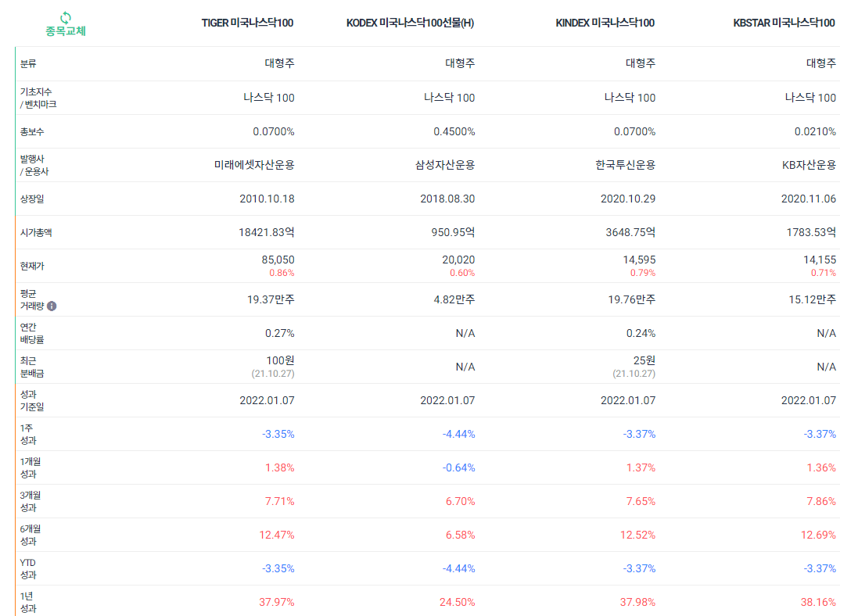Click the 3648.75억 market cap value
The height and width of the screenshot is (616, 858).
630,232
